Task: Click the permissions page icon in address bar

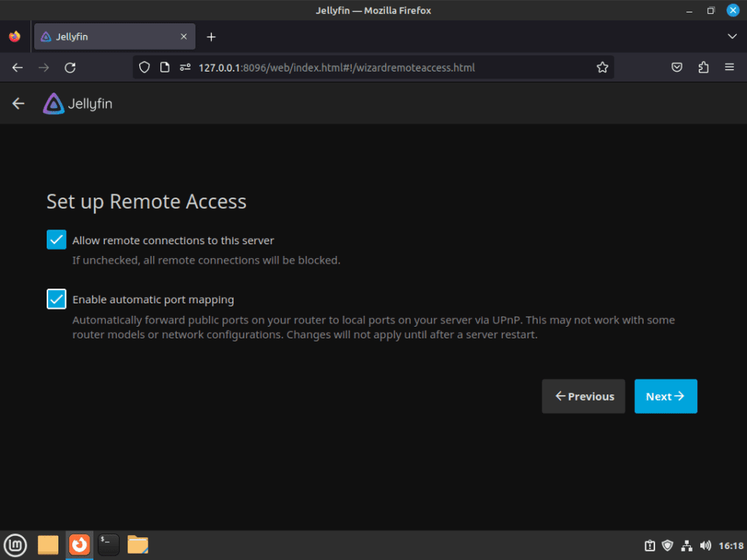Action: (x=184, y=68)
